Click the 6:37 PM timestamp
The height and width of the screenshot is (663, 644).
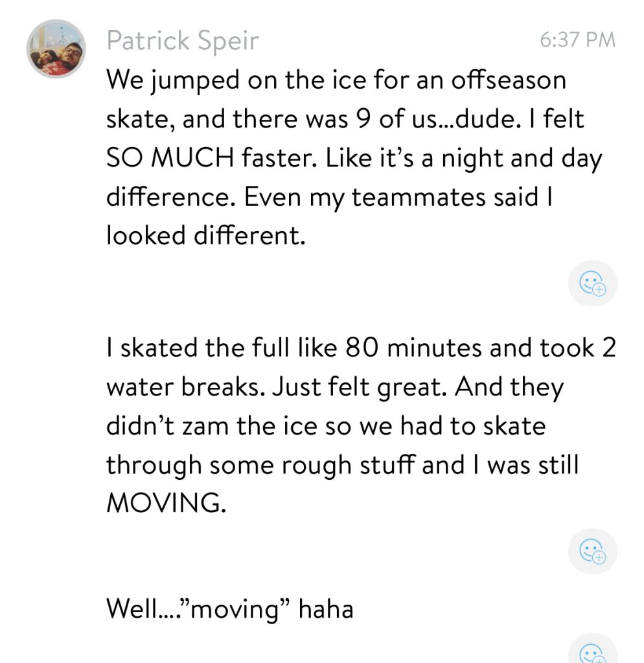point(577,40)
